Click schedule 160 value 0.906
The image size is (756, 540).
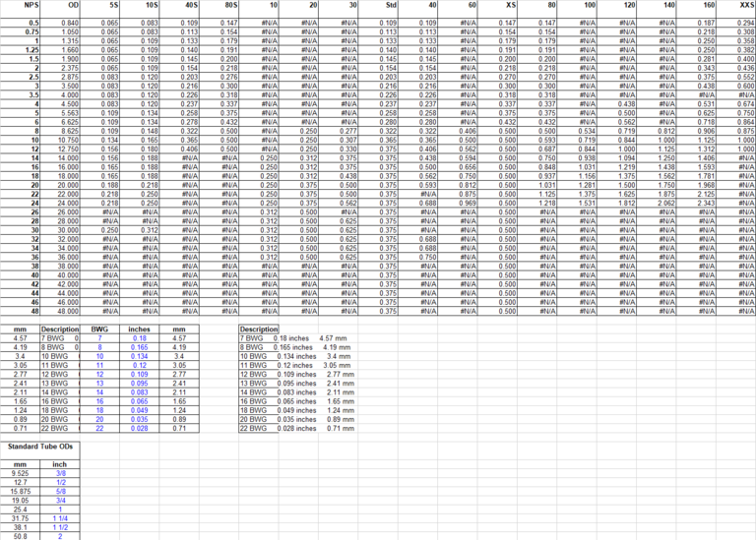click(696, 131)
